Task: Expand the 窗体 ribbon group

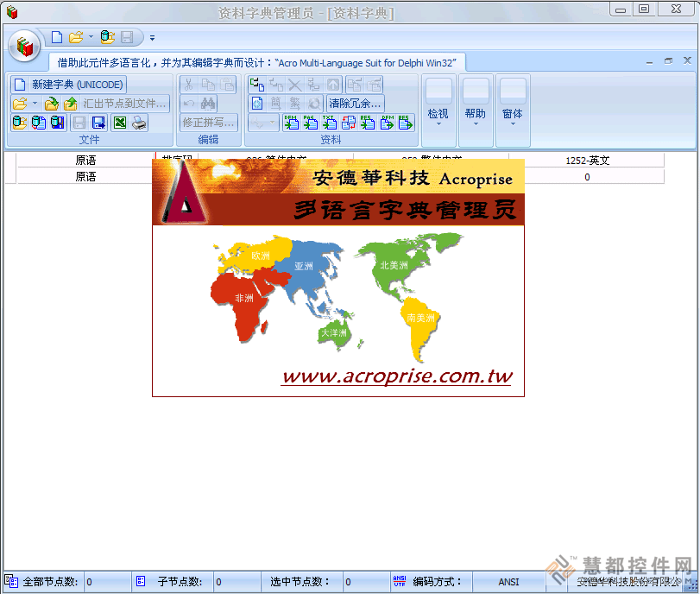Action: (513, 111)
